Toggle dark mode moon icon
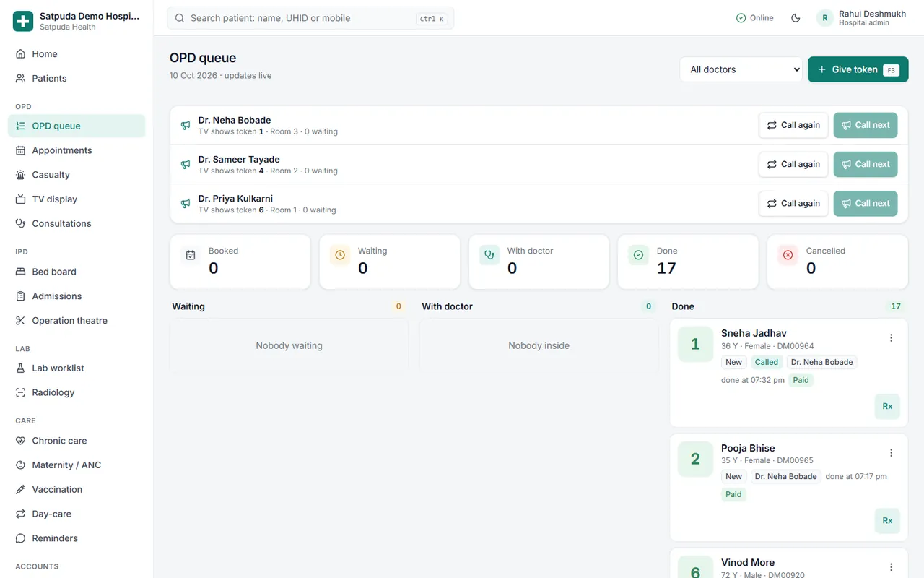This screenshot has height=578, width=924. [796, 18]
